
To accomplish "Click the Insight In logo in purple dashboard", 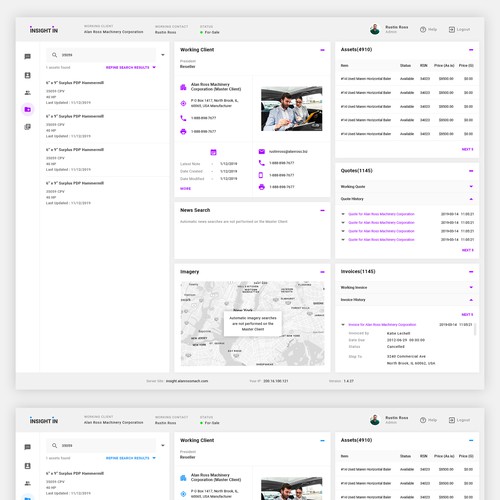I will pos(44,30).
